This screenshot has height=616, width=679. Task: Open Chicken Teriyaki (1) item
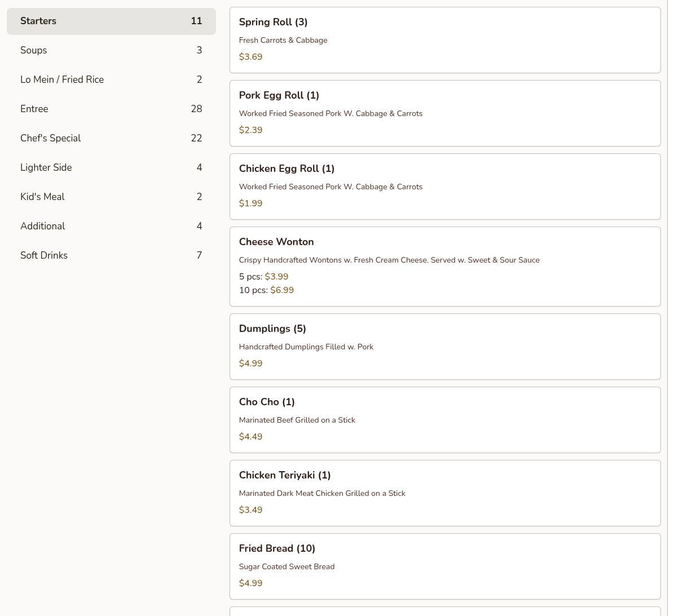(x=444, y=493)
